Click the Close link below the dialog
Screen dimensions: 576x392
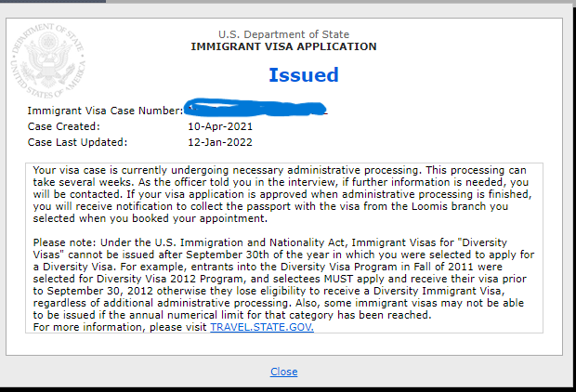click(284, 372)
